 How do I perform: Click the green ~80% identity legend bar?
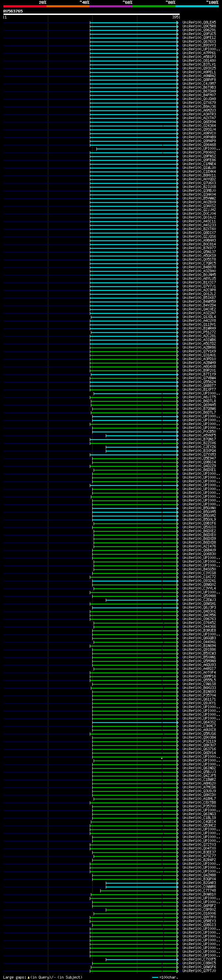(x=154, y=6)
